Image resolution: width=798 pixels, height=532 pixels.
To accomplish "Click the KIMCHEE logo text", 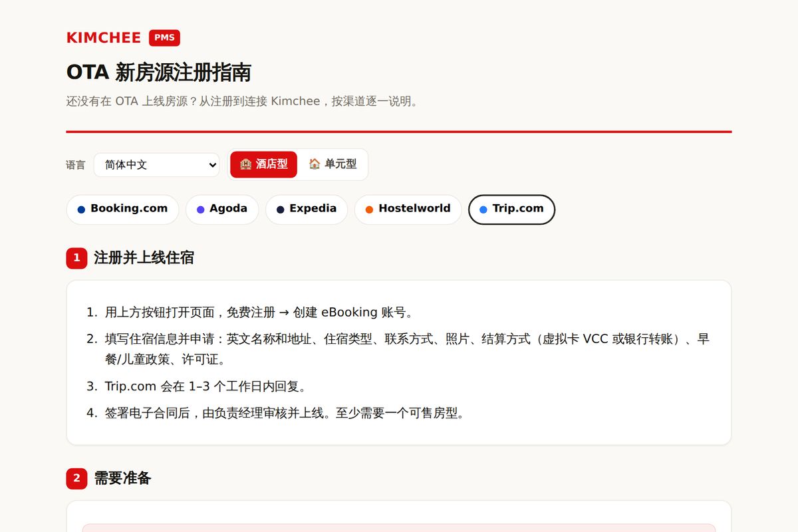I will (104, 38).
